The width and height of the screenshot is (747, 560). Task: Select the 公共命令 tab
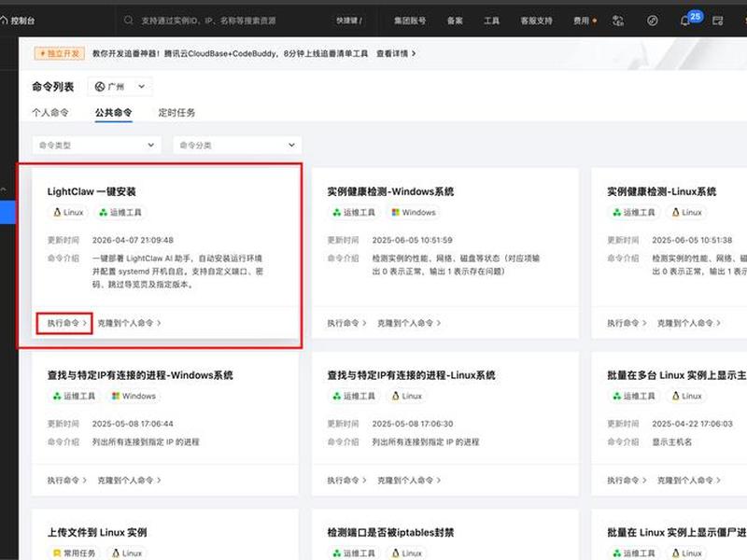pos(113,112)
